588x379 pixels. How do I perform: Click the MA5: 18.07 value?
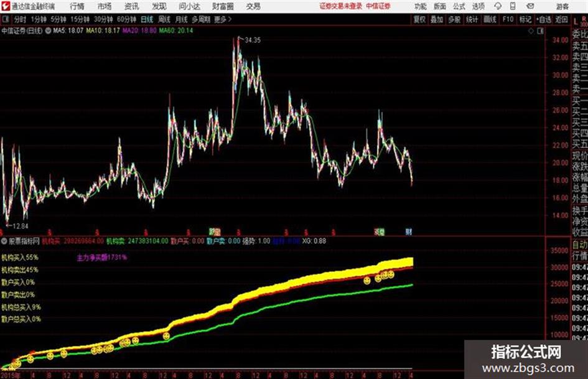[x=68, y=30]
